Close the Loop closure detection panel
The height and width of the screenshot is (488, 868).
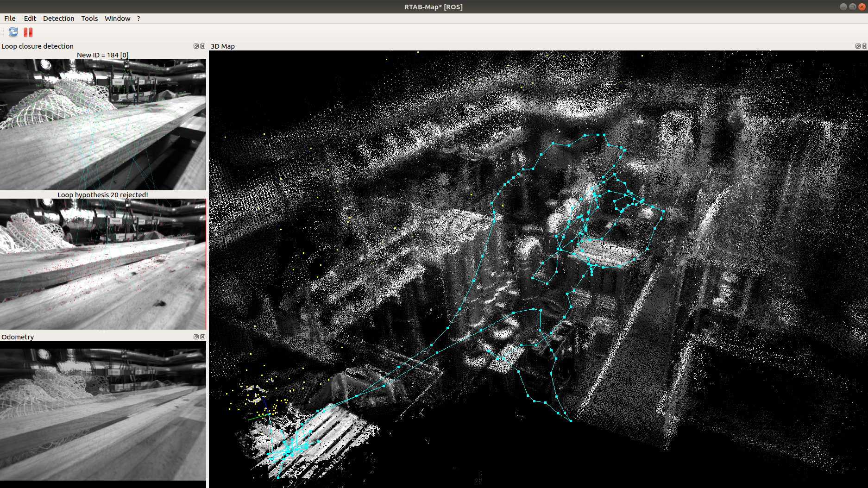point(203,46)
